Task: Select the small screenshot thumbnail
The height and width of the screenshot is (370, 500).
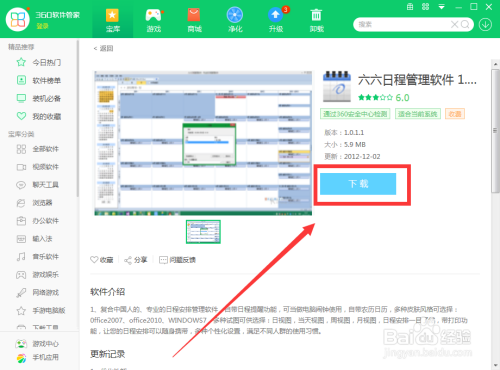Action: [x=203, y=232]
